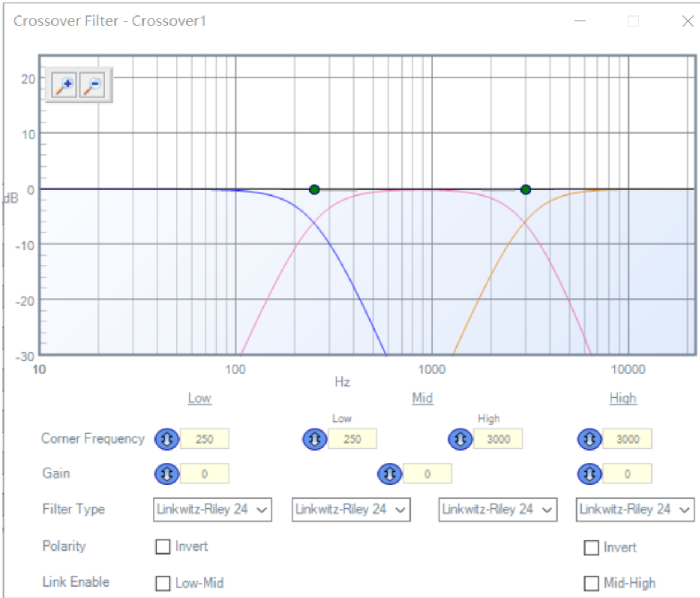Click the High corner frequency adjust knob
This screenshot has height=598, width=700.
pos(590,439)
